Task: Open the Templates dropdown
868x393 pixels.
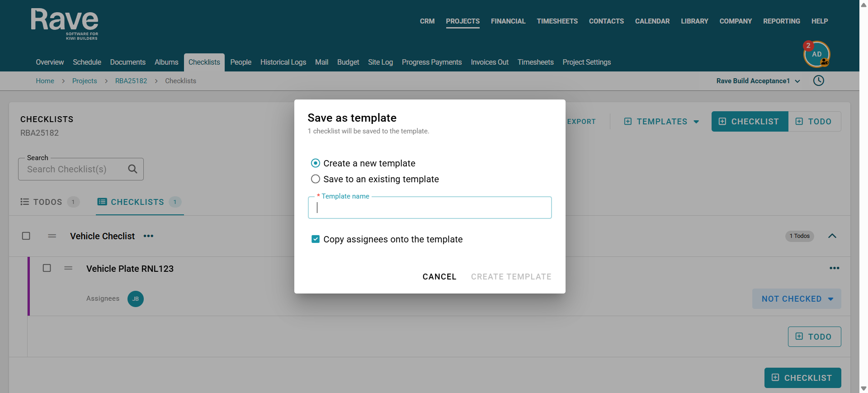Action: pyautogui.click(x=661, y=122)
